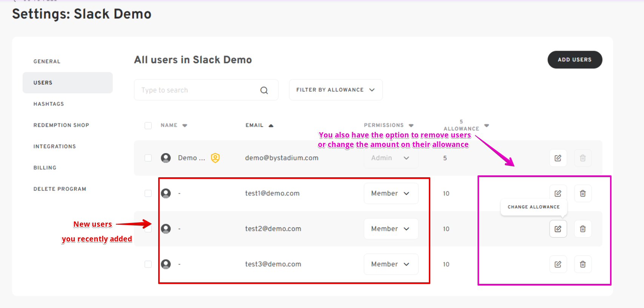Toggle the select-all users checkbox

pyautogui.click(x=148, y=125)
